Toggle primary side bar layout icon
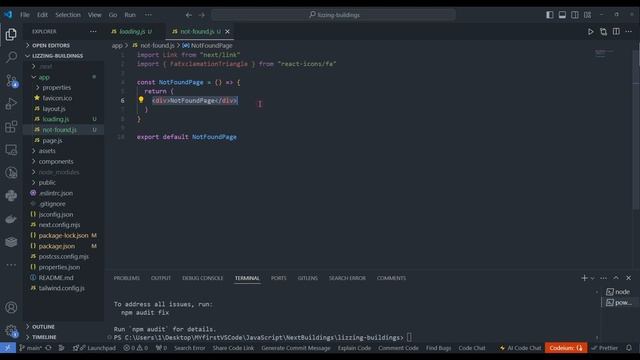This screenshot has width=640, height=360. pos(550,15)
